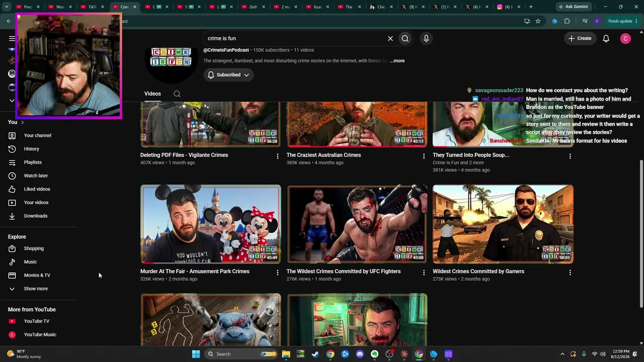
Task: Go to Your channel in sidebar
Action: tap(38, 135)
